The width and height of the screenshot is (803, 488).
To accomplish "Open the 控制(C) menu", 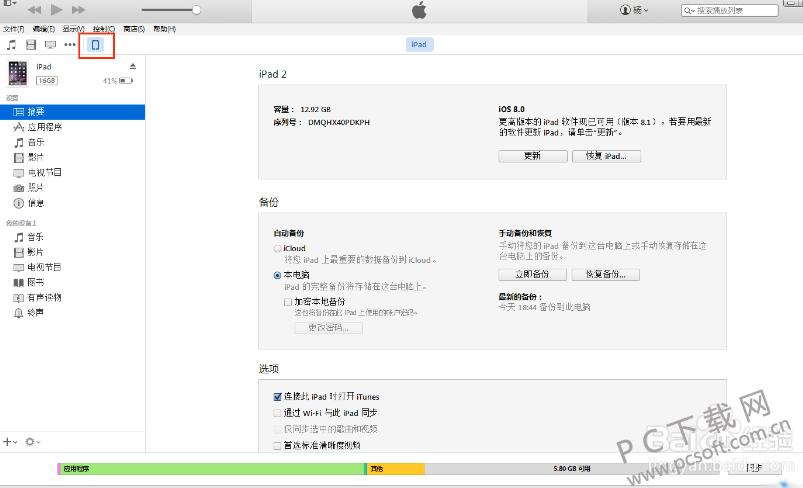I will pos(103,29).
